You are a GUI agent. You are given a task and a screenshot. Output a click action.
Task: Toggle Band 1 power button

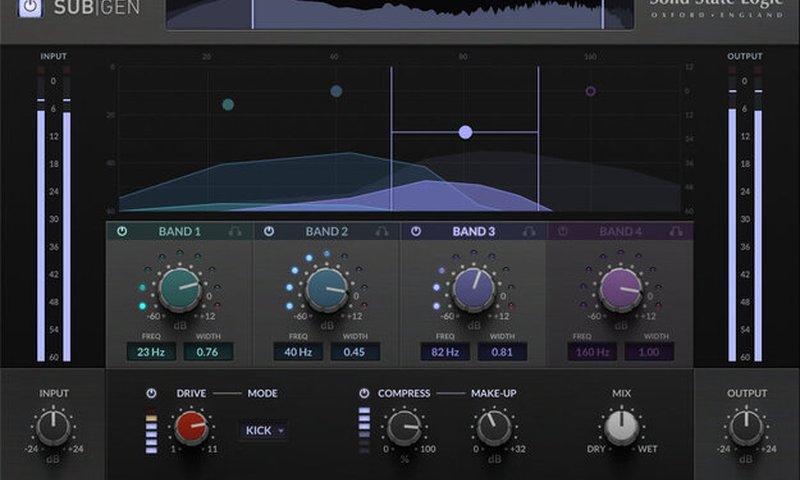(x=122, y=231)
